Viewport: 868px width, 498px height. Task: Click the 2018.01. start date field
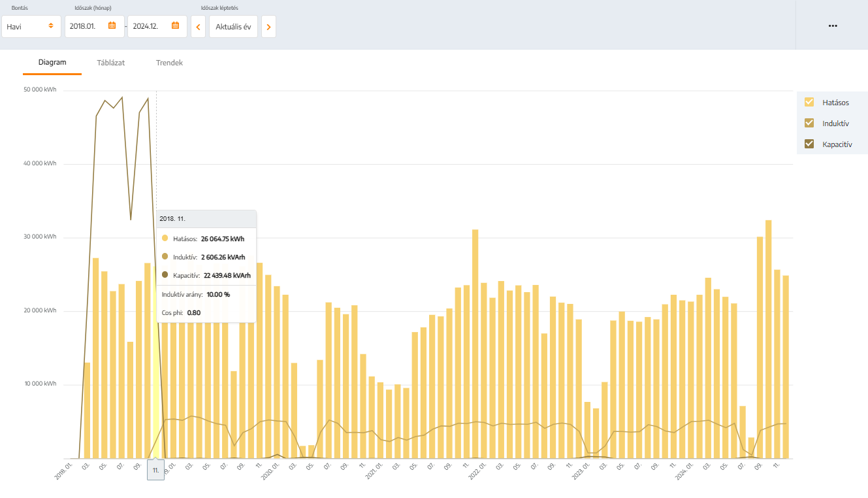[86, 27]
